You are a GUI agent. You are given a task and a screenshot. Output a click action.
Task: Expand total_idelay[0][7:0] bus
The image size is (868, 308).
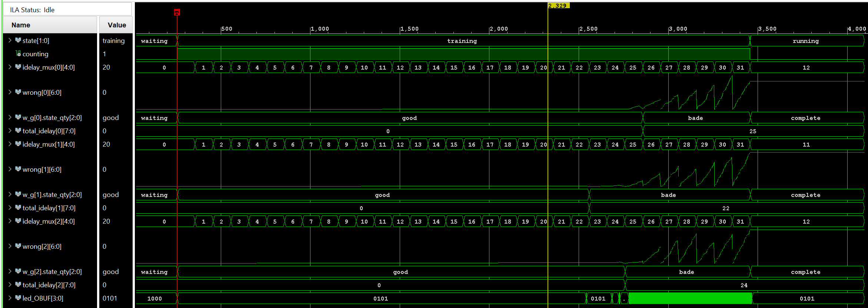pyautogui.click(x=10, y=131)
